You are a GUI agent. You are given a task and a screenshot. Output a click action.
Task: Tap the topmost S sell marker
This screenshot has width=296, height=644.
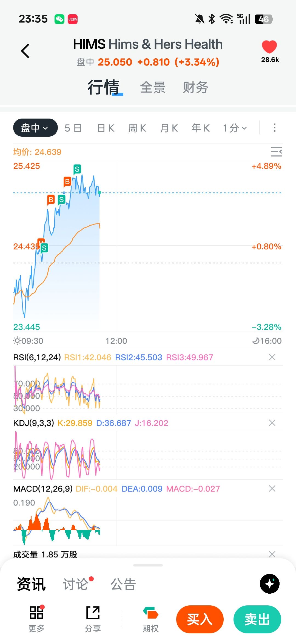(77, 169)
